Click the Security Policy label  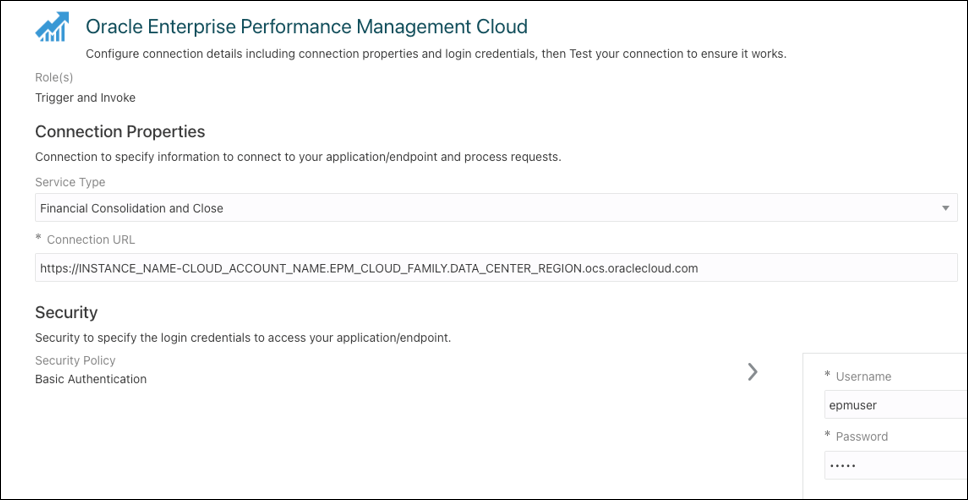tap(75, 360)
